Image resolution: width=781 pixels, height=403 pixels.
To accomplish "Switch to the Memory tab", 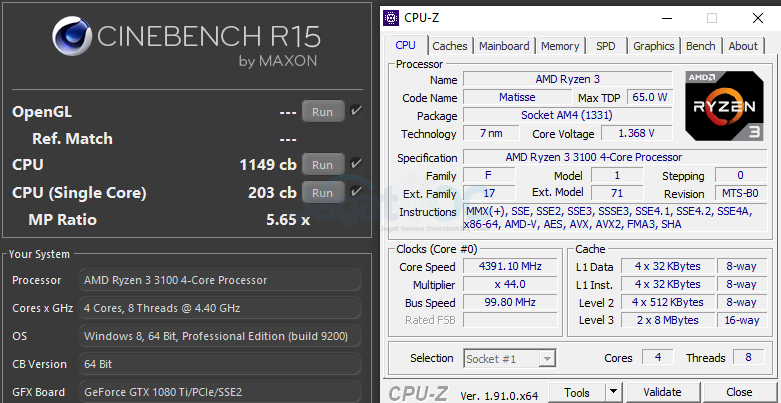I will [560, 46].
